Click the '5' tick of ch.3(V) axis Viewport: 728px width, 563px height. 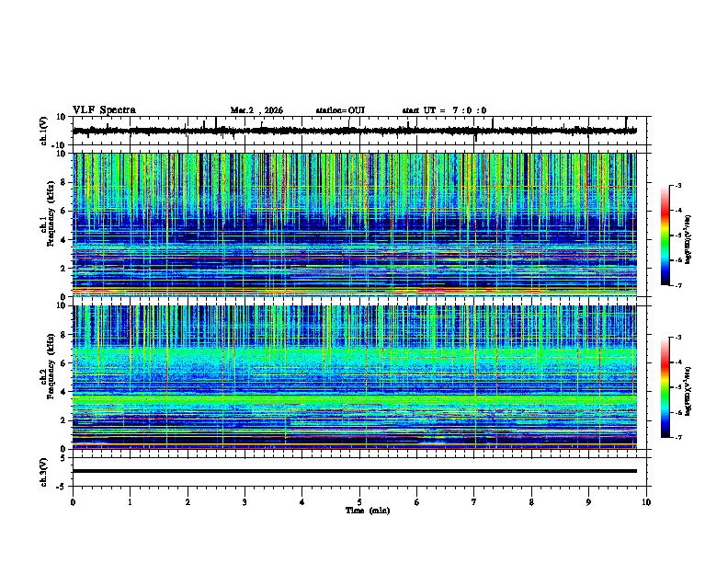coord(63,458)
